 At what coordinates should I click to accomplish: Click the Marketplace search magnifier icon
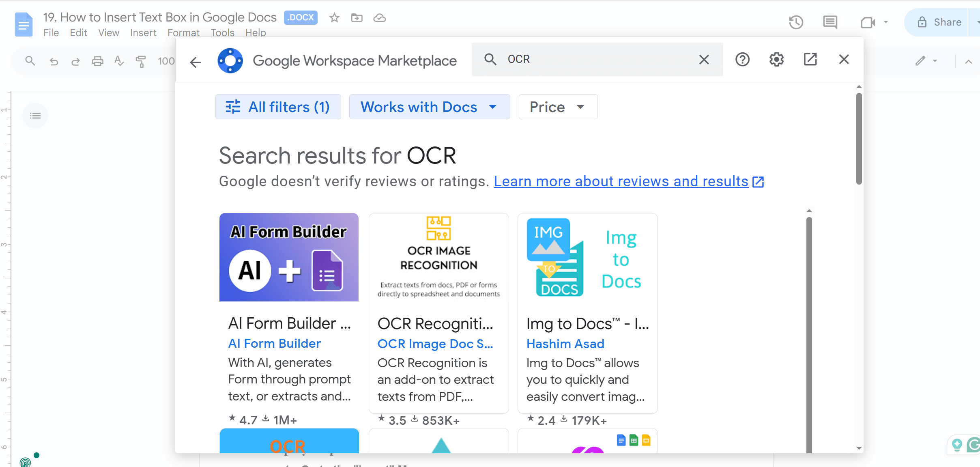490,59
